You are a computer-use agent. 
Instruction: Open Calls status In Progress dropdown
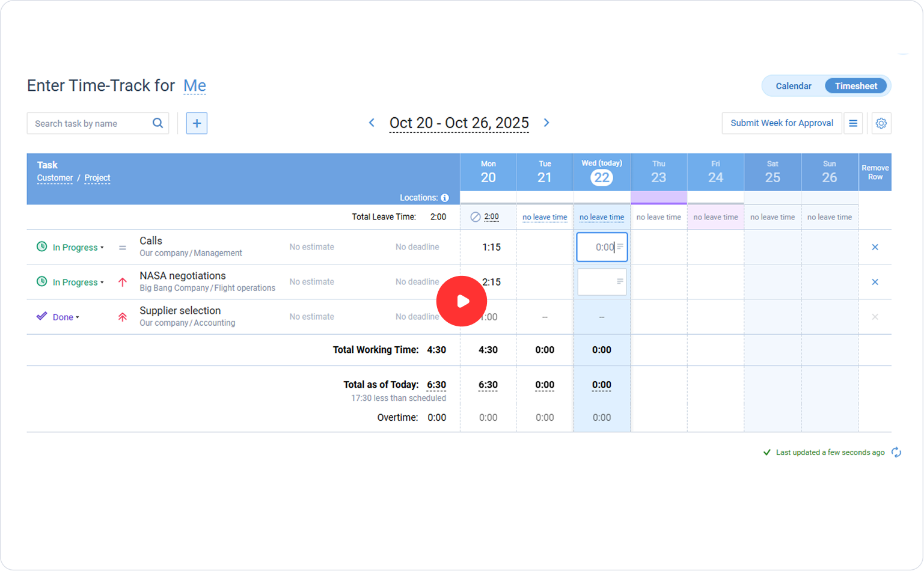click(78, 248)
